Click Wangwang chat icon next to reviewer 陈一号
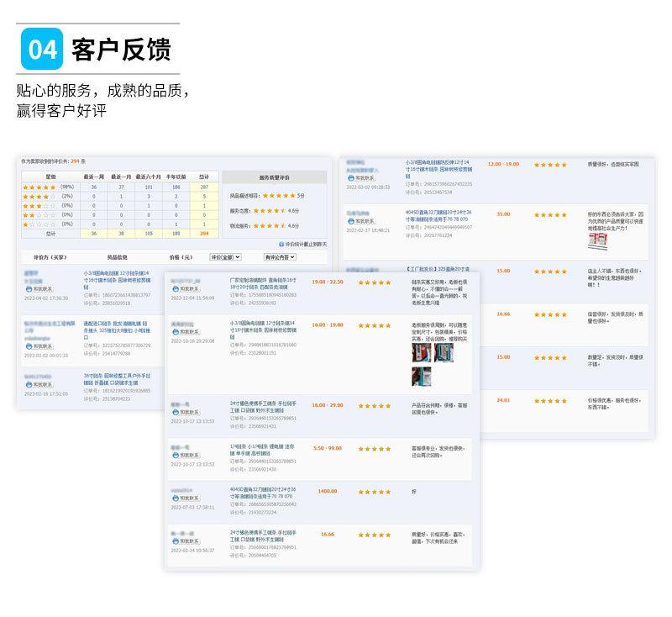Screen dimensions: 672x617 (176, 411)
